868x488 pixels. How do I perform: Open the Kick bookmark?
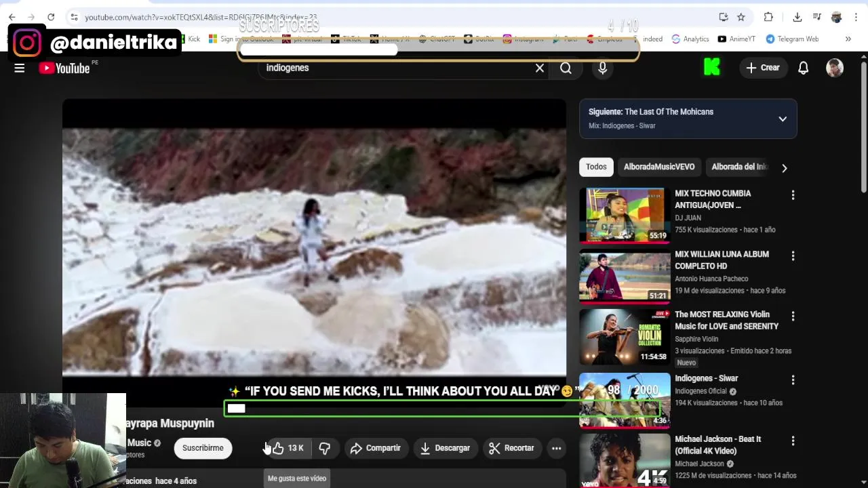tap(189, 39)
